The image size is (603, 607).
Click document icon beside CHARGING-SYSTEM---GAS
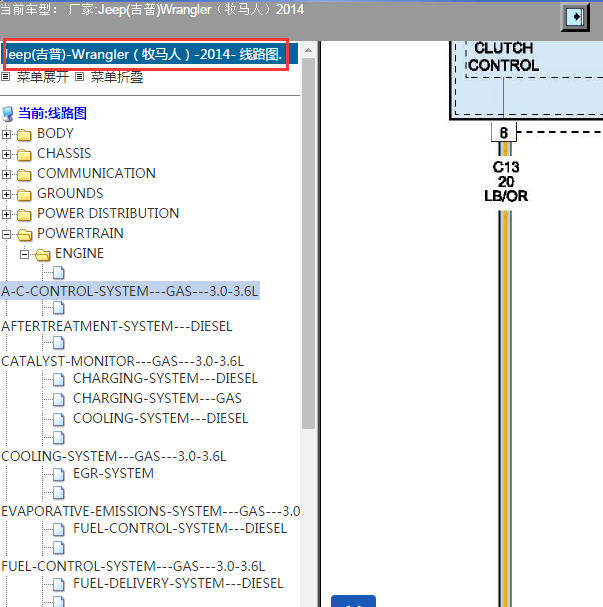58,400
